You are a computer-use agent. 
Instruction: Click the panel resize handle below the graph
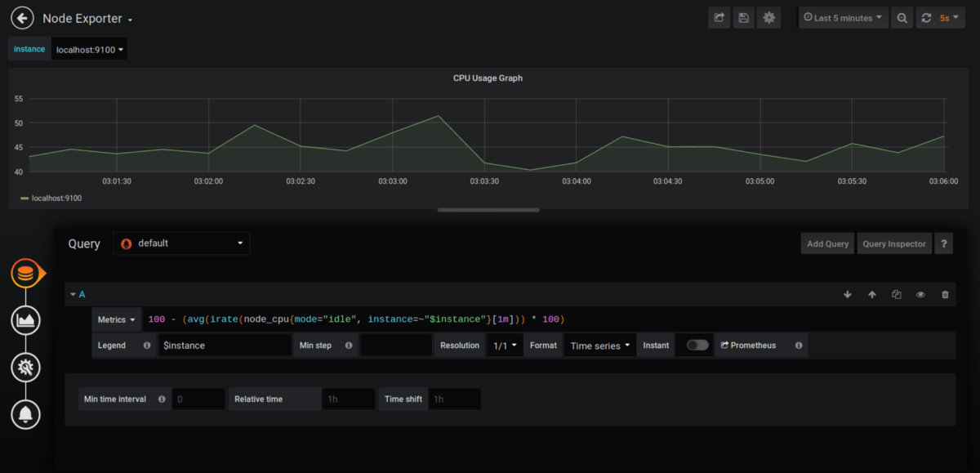coord(488,210)
